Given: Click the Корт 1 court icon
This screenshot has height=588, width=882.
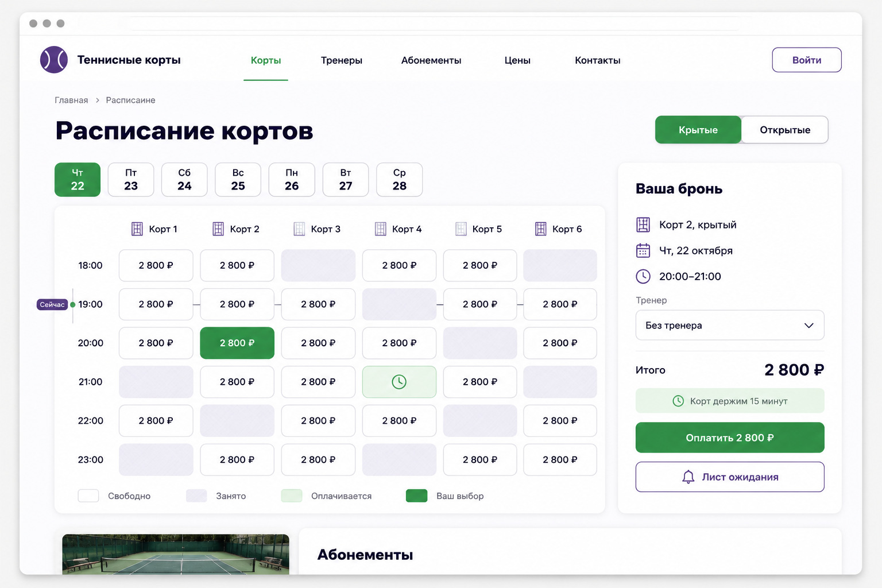Looking at the screenshot, I should [x=137, y=229].
